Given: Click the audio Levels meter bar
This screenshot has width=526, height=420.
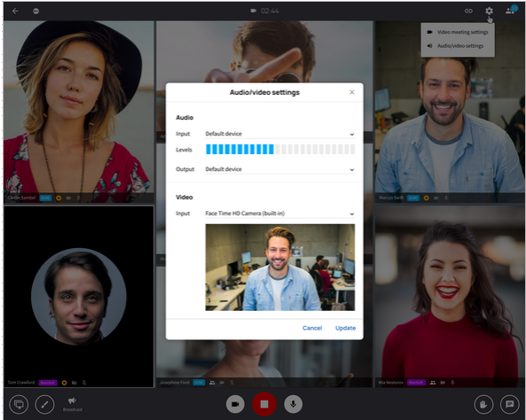Looking at the screenshot, I should point(280,150).
